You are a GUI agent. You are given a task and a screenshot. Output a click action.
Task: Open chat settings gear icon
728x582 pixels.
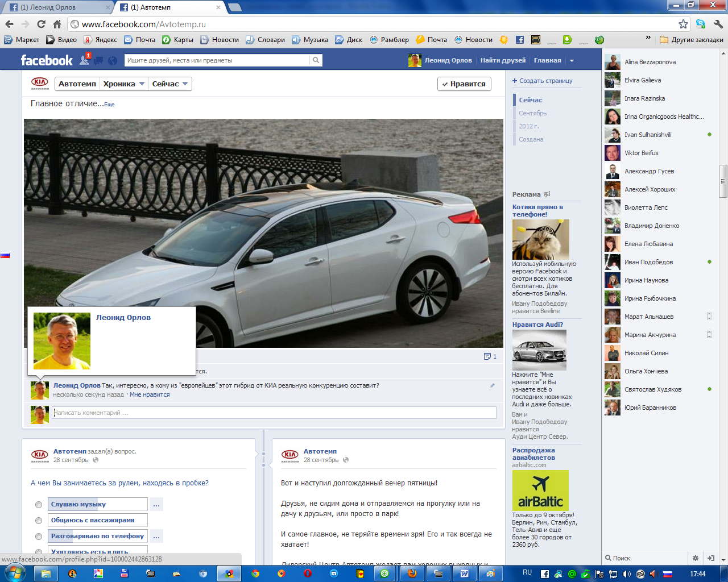(695, 558)
